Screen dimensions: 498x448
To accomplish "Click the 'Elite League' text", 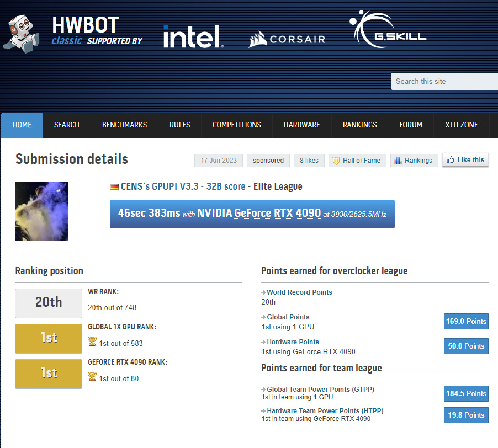I will (x=278, y=186).
